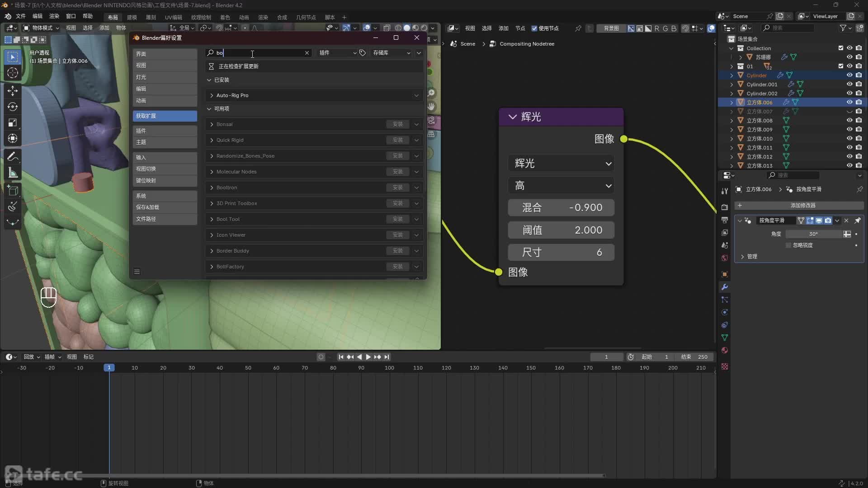Hide Cylinder.001 in viewport via eye icon

pyautogui.click(x=849, y=84)
